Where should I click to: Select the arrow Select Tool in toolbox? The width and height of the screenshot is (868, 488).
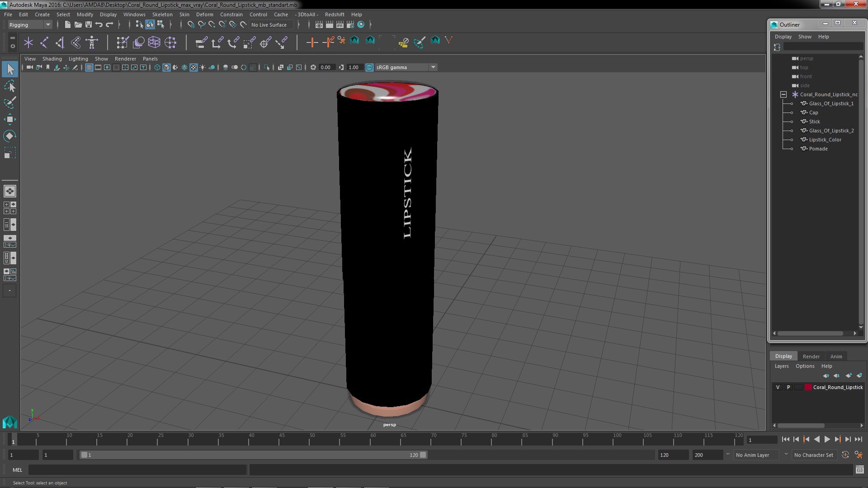[10, 69]
